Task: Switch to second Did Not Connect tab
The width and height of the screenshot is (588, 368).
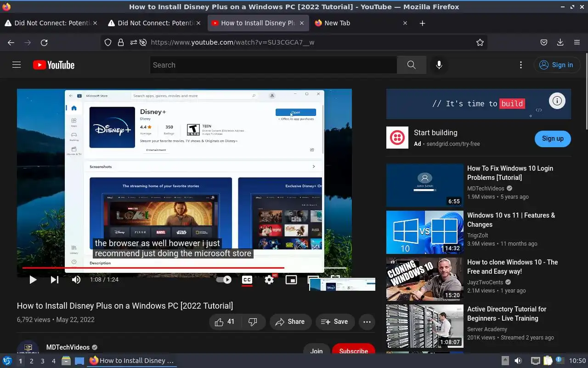Action: coord(154,23)
